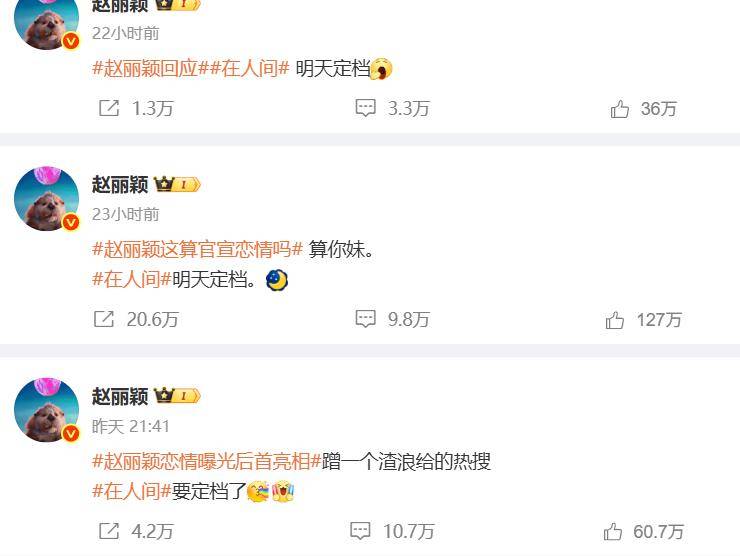Open hashtag #赵丽颖恋情曝光后首亮相#
Image resolution: width=740 pixels, height=556 pixels.
coord(207,461)
